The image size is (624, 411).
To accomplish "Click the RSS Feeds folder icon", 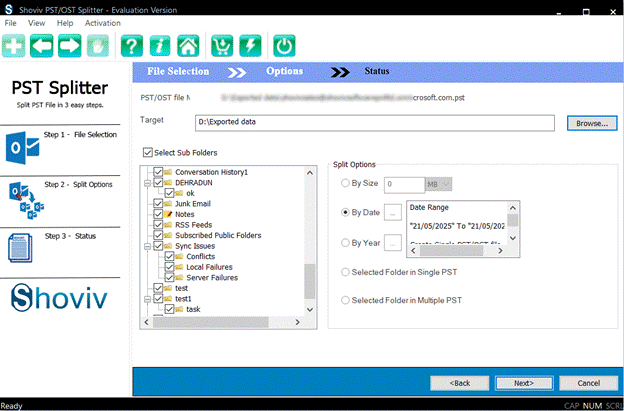I will [168, 225].
